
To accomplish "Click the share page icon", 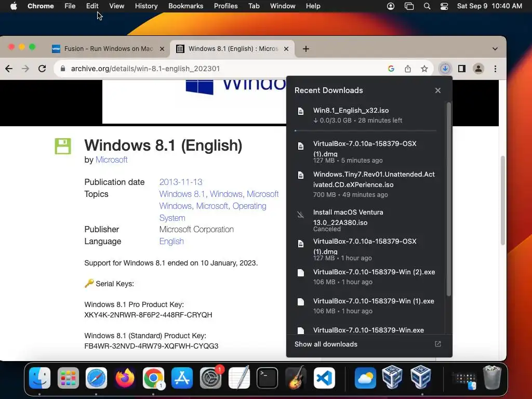I will tap(408, 69).
